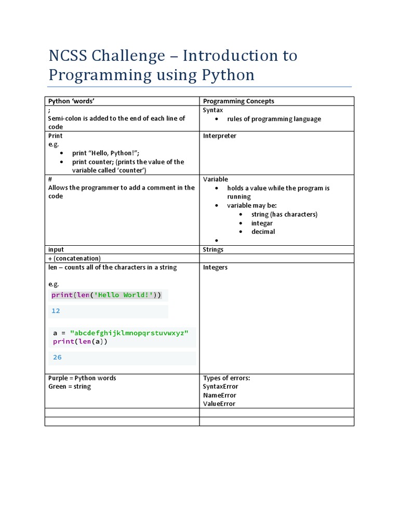Click the code line a = "abcdefghijklmnopqrstuvwxyz"
This screenshot has width=399, height=532.
click(x=121, y=333)
